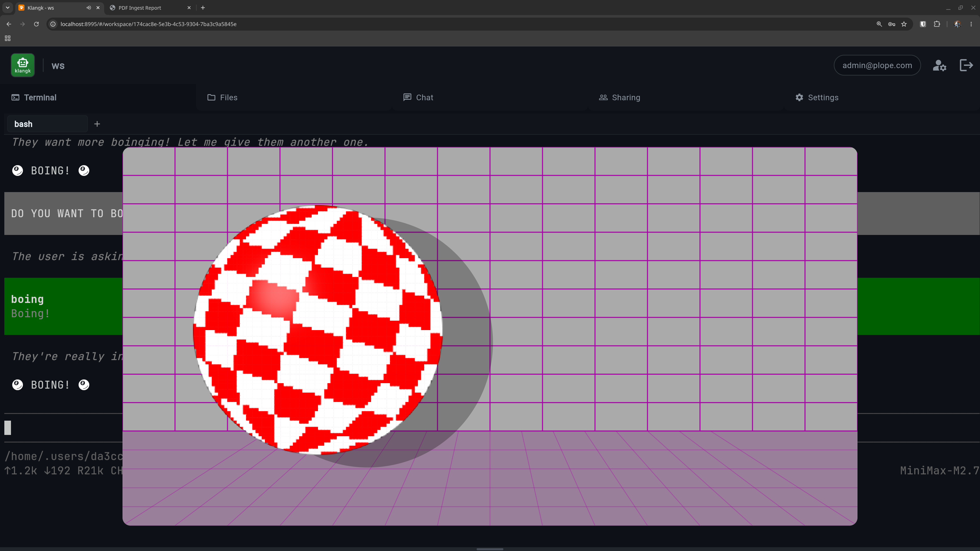Select the bash terminal tab

point(47,124)
